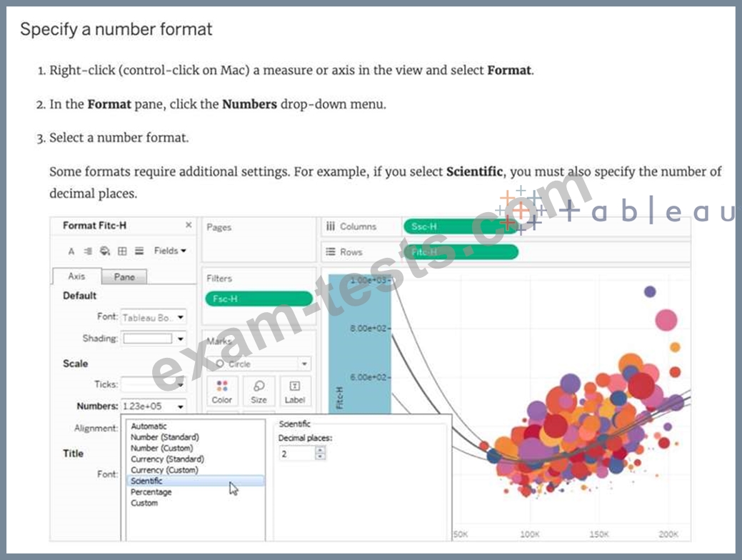This screenshot has height=560, width=742.
Task: Choose Currency (Standard) format
Action: click(x=168, y=459)
